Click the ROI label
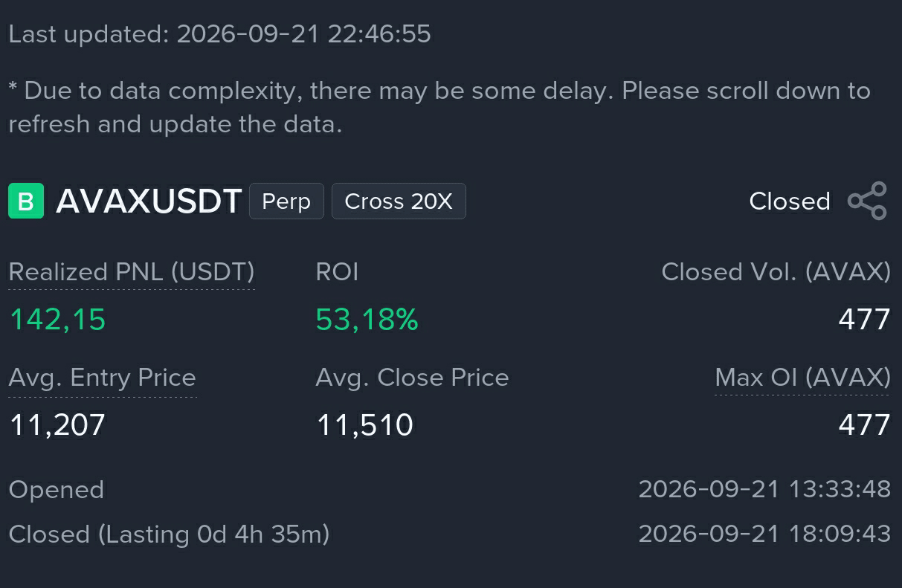Screen dimensions: 902x588 337,272
